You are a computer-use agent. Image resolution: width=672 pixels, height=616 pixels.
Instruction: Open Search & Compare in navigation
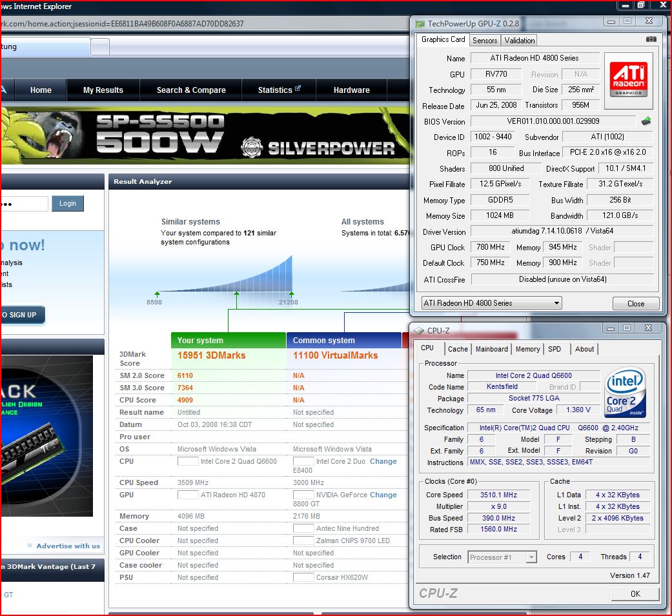pos(191,90)
